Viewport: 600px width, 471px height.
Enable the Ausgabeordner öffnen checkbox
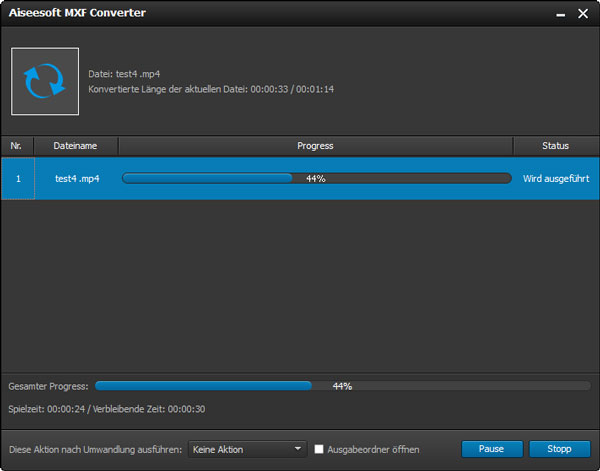(x=319, y=449)
